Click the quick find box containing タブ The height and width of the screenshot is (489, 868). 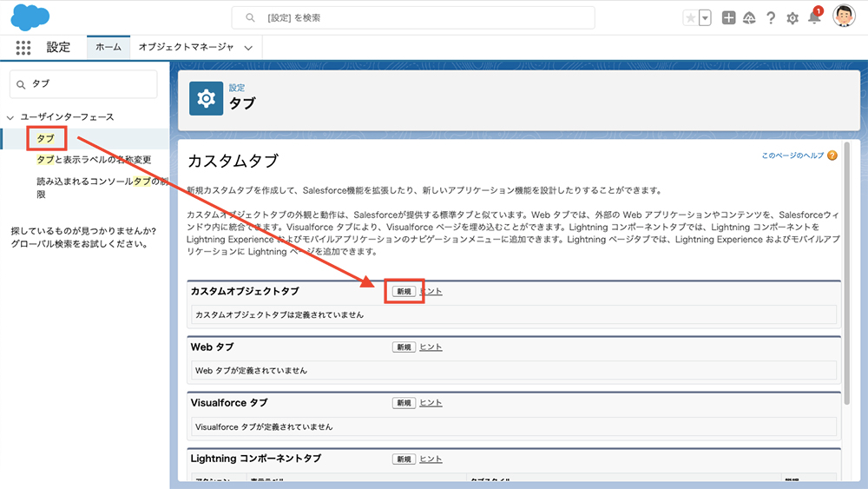[83, 84]
